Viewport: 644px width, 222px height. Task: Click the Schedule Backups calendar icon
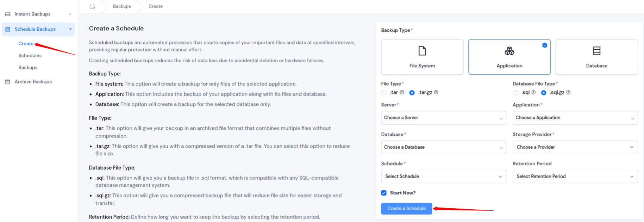[8, 29]
